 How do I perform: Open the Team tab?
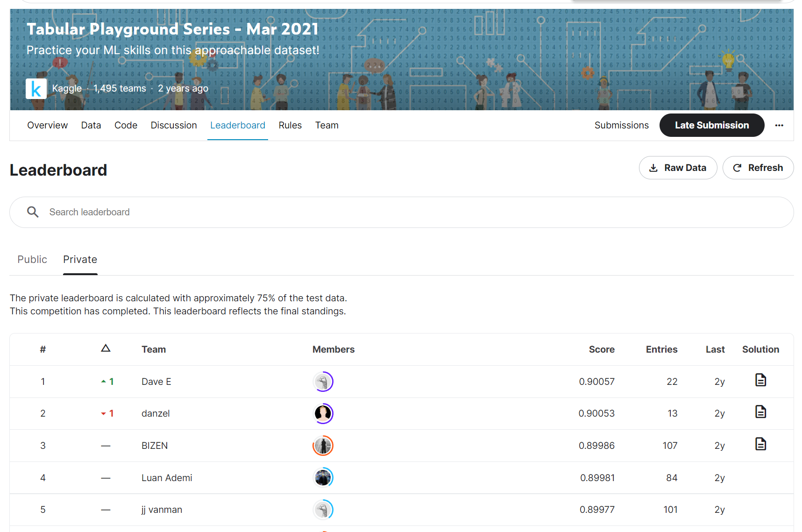tap(327, 125)
